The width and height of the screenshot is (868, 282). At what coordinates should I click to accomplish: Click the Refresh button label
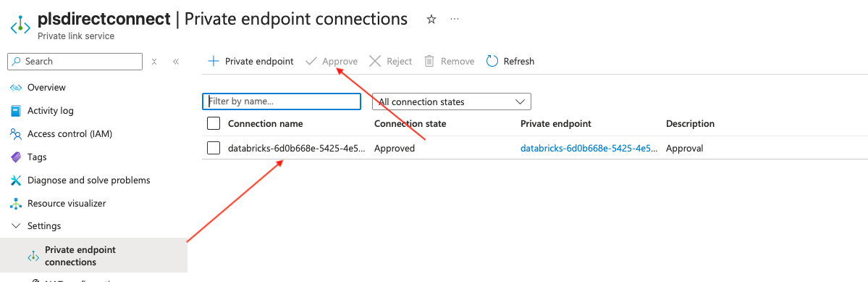(x=518, y=62)
